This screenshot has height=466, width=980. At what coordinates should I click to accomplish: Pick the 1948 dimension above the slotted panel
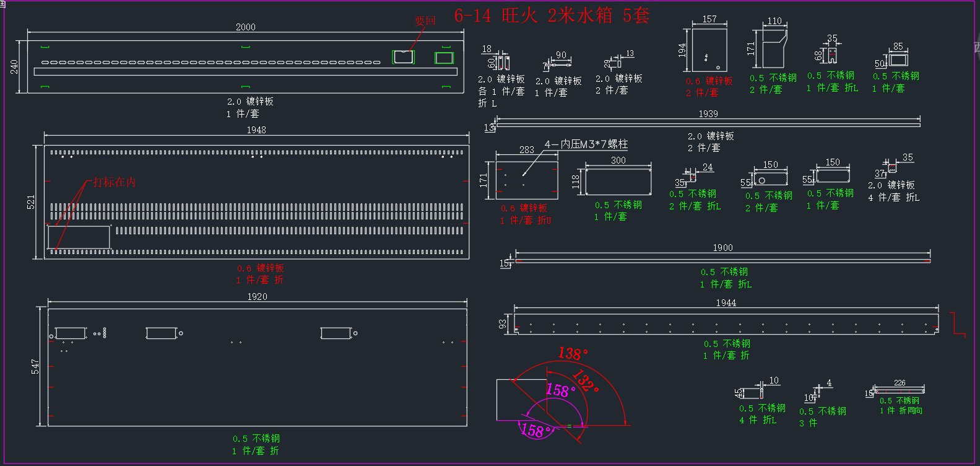coord(256,130)
